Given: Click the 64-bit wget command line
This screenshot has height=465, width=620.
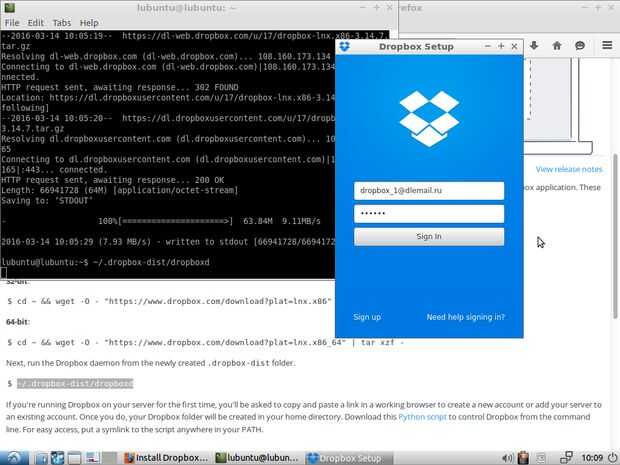Looking at the screenshot, I should [x=206, y=342].
